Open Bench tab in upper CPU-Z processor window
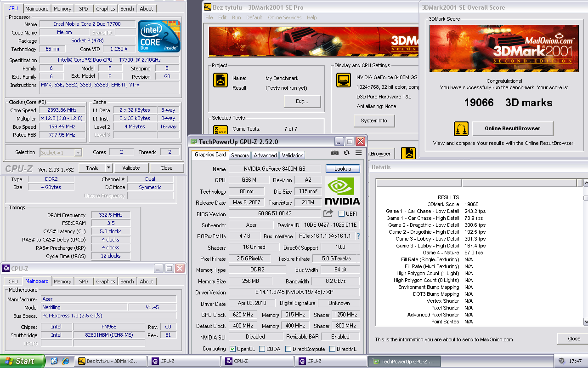 (x=127, y=9)
